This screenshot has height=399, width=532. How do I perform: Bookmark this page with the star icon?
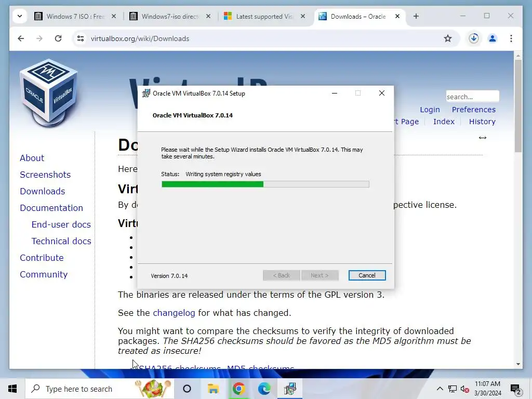click(448, 38)
